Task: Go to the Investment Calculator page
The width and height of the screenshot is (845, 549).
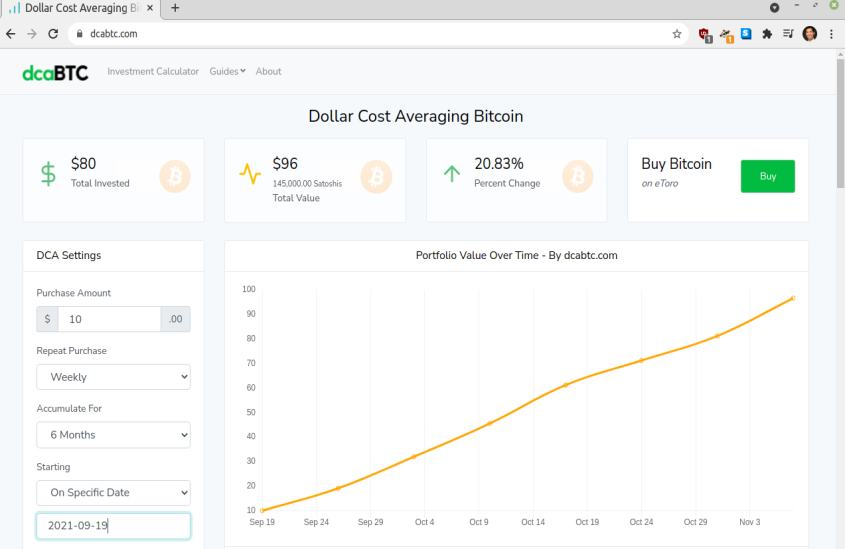Action: (x=153, y=71)
